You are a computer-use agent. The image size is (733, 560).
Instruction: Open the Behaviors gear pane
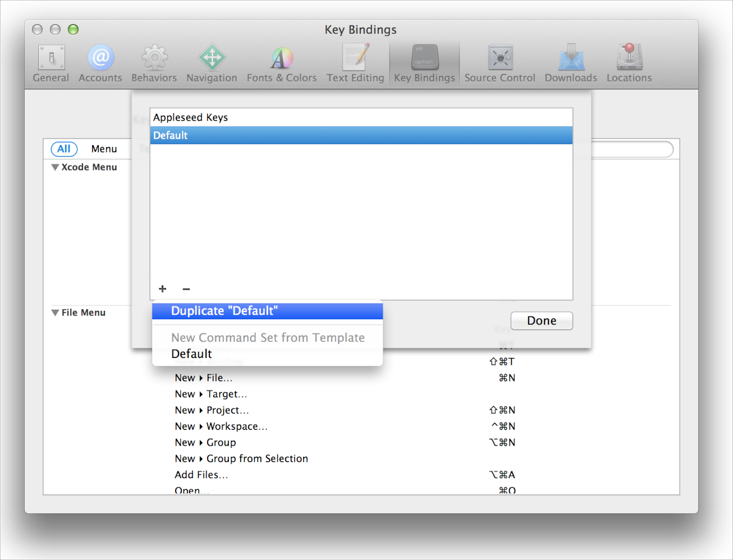tap(154, 64)
